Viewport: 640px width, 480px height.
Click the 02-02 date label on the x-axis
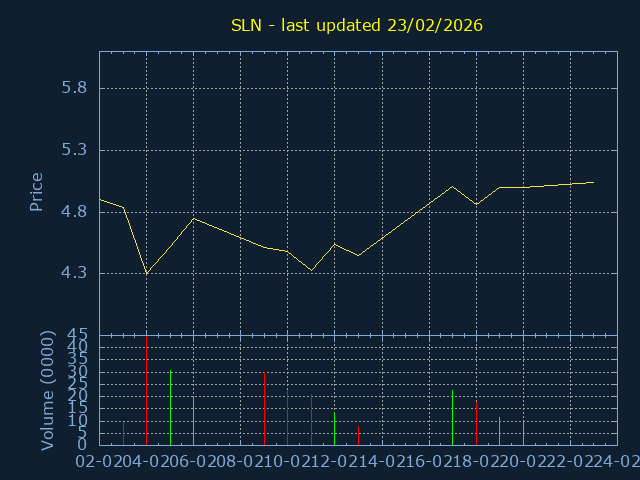click(x=99, y=460)
